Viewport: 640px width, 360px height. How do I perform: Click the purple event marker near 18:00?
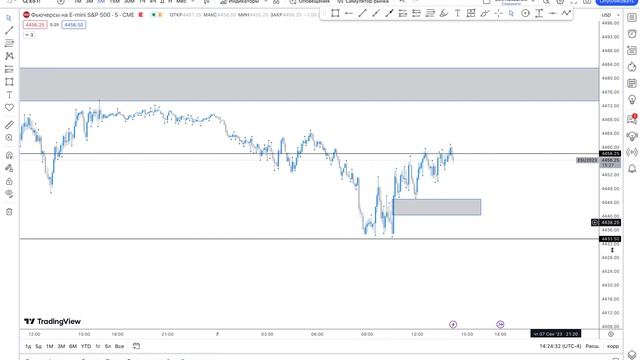pos(500,324)
